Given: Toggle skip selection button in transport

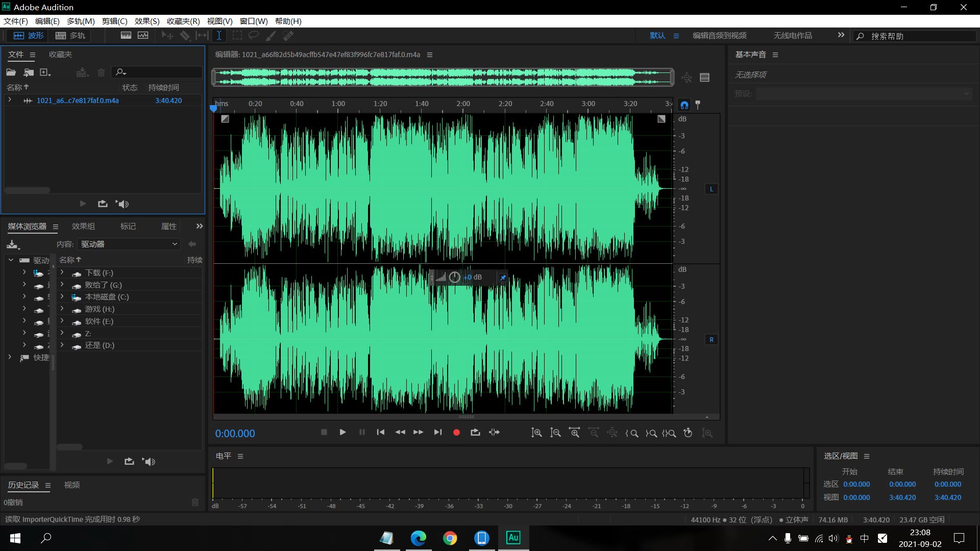Looking at the screenshot, I should click(494, 432).
